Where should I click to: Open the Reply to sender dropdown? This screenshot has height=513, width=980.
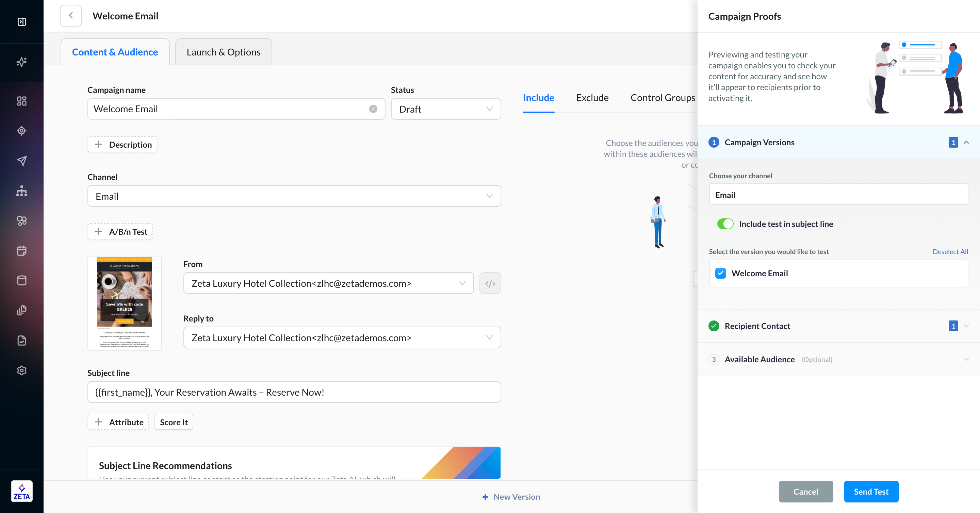(342, 338)
